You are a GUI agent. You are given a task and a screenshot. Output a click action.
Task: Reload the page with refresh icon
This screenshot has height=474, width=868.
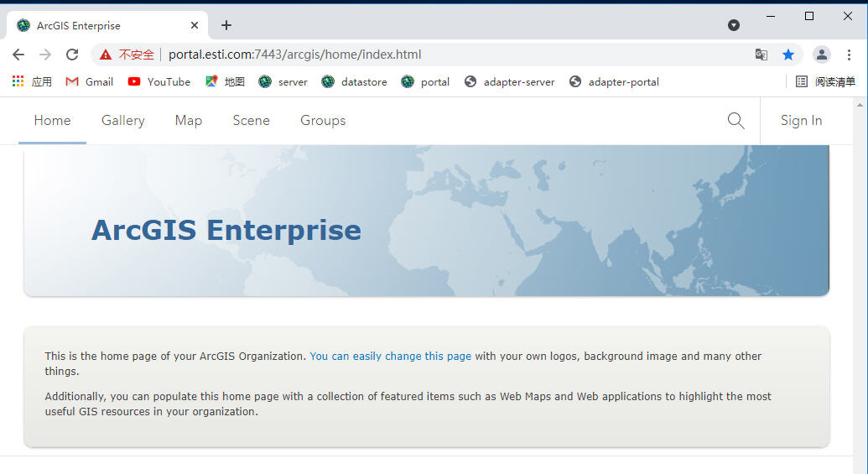coord(72,55)
